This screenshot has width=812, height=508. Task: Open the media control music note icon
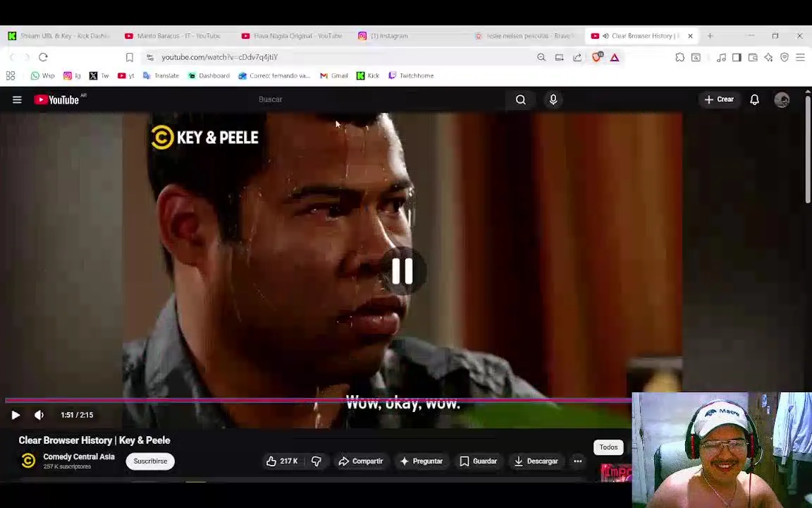click(721, 58)
